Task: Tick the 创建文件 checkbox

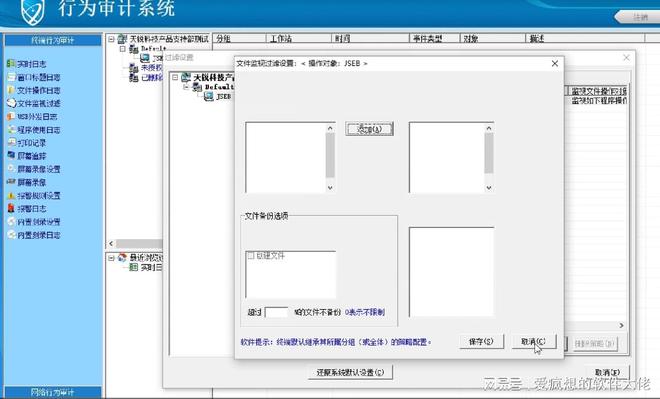Action: coord(251,255)
